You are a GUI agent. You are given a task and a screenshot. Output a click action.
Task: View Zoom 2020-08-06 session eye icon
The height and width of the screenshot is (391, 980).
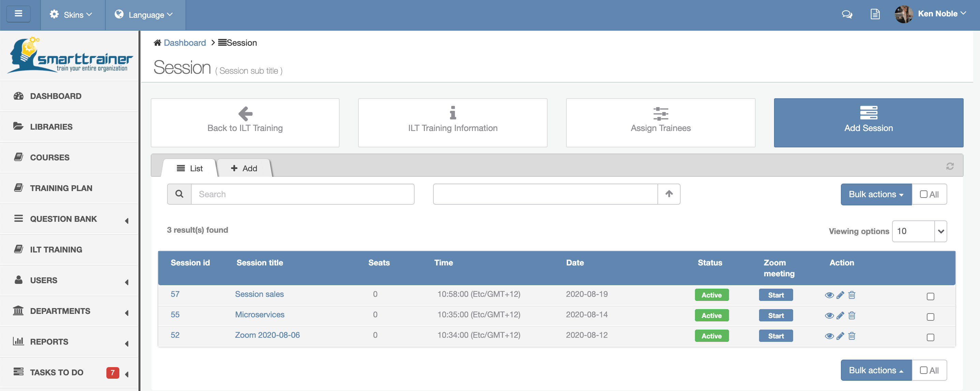(x=829, y=336)
